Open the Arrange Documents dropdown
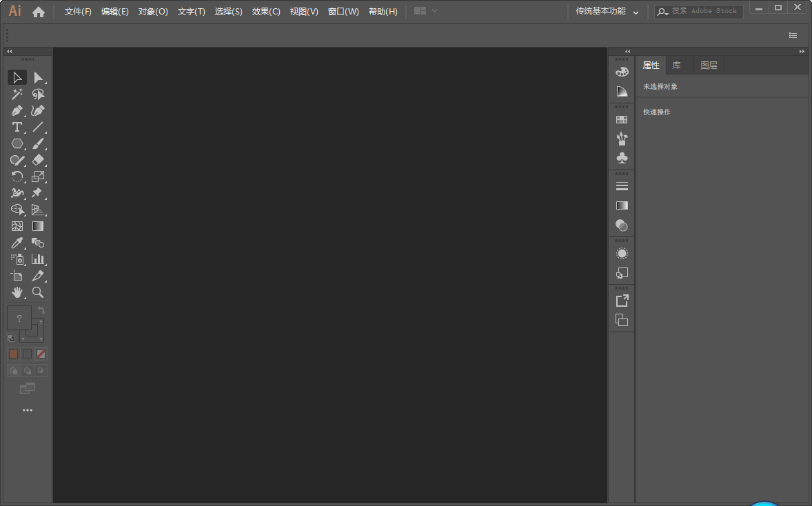812x506 pixels. click(426, 11)
